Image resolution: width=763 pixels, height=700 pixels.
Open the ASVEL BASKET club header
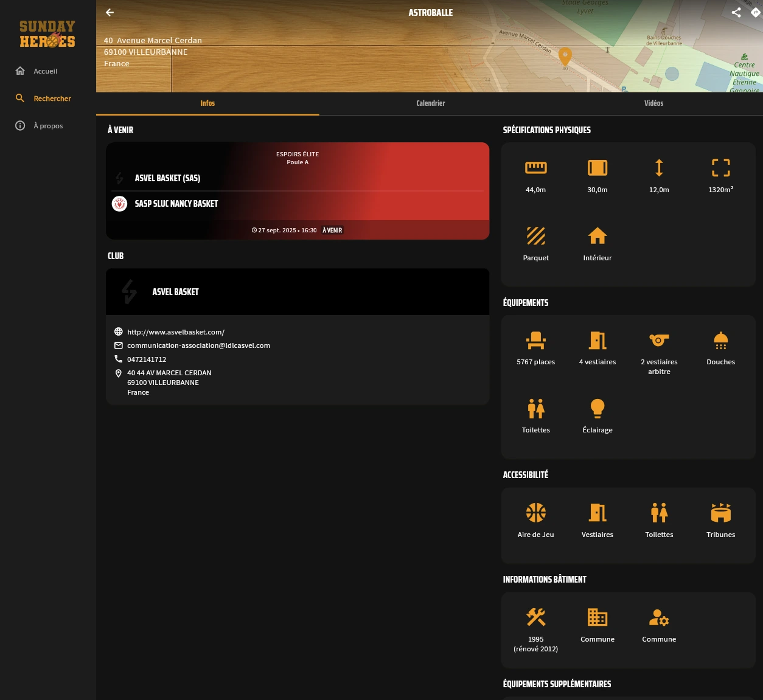click(x=298, y=292)
